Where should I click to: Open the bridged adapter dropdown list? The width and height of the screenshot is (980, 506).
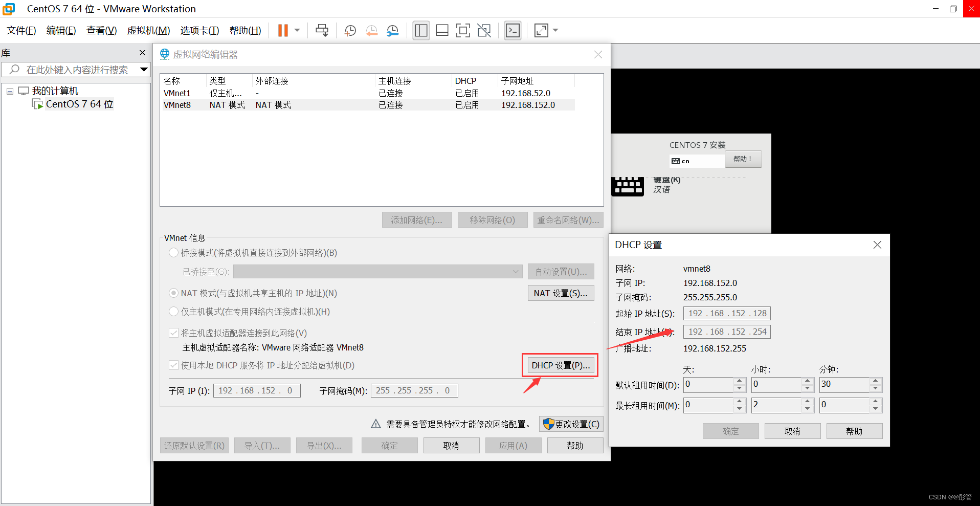coord(515,271)
